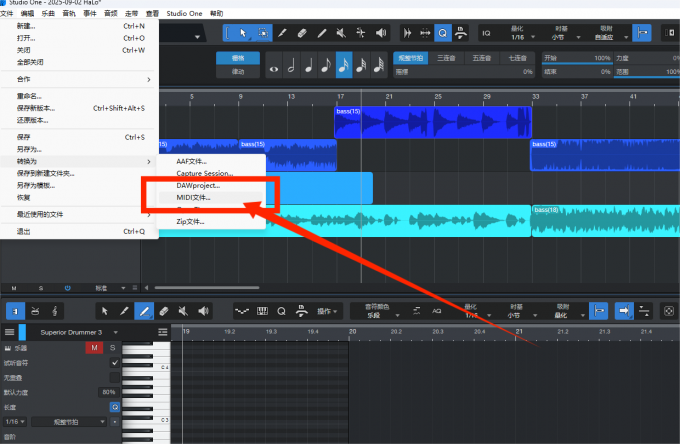Mute Superior Drummer 3 with M button
680x444 pixels.
pos(94,347)
